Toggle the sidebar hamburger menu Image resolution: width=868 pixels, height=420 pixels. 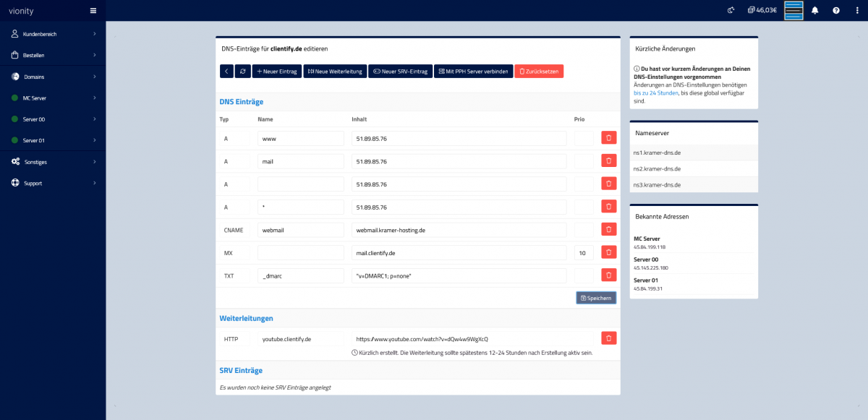[x=93, y=11]
